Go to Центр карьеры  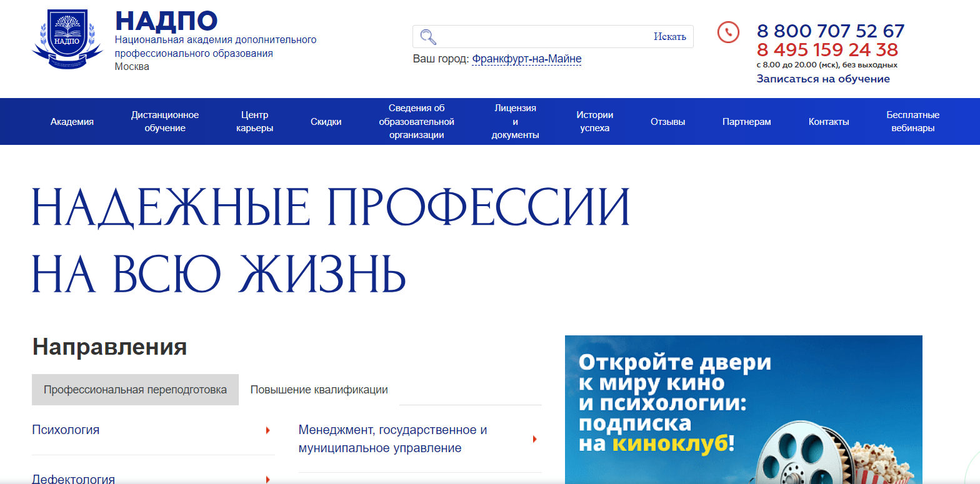[x=254, y=121]
